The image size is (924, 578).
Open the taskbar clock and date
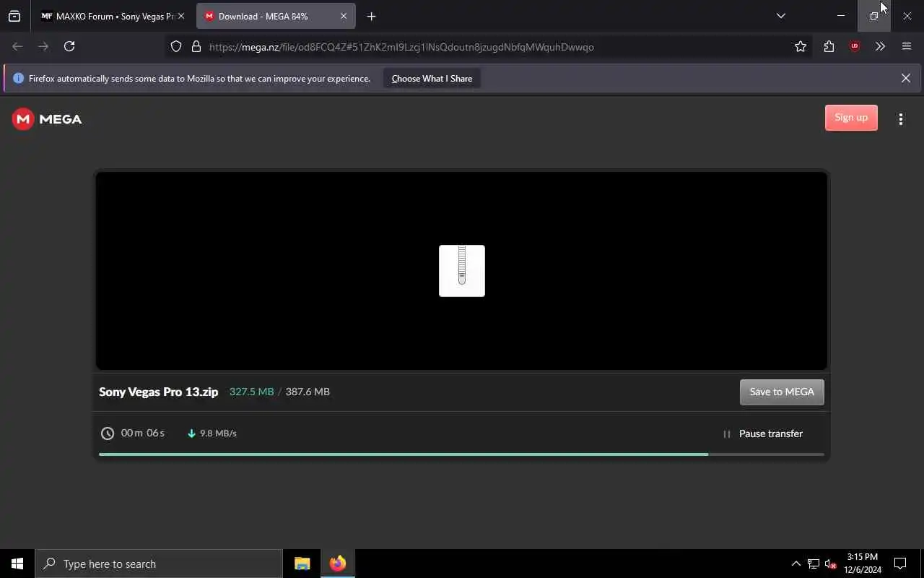863,564
